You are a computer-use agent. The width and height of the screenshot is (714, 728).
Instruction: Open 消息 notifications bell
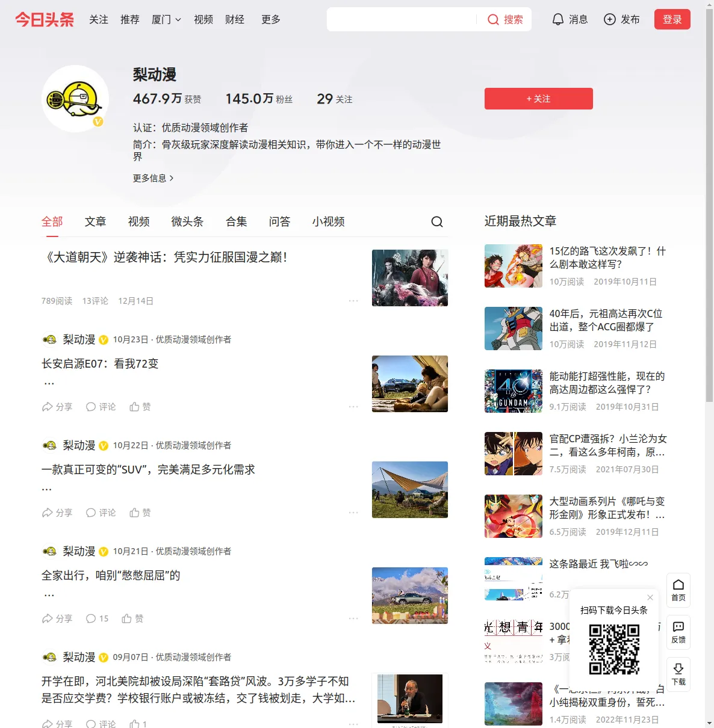[x=570, y=19]
